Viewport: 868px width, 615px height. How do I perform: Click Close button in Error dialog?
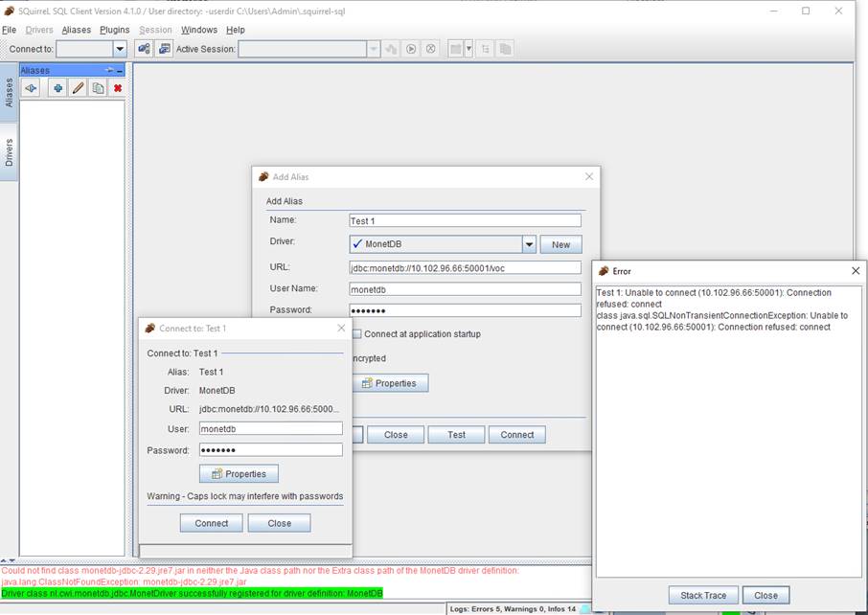pyautogui.click(x=765, y=595)
